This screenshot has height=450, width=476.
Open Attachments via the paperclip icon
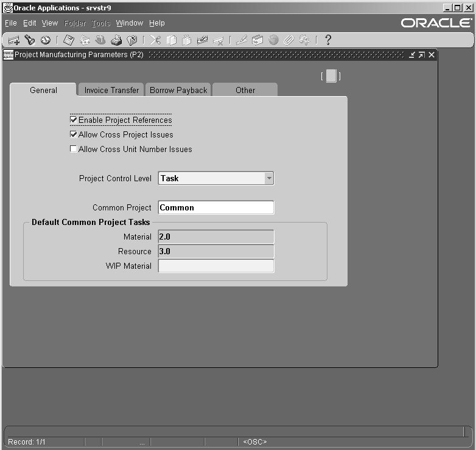tap(289, 40)
